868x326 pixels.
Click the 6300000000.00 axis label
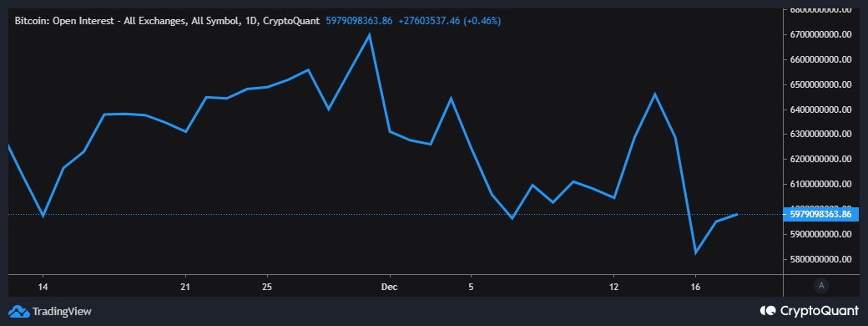821,135
